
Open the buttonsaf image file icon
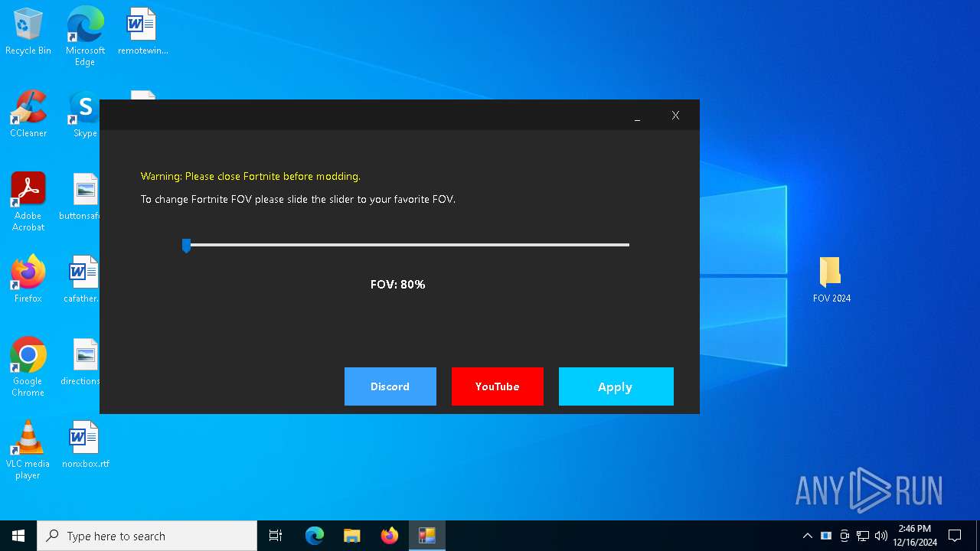click(82, 197)
